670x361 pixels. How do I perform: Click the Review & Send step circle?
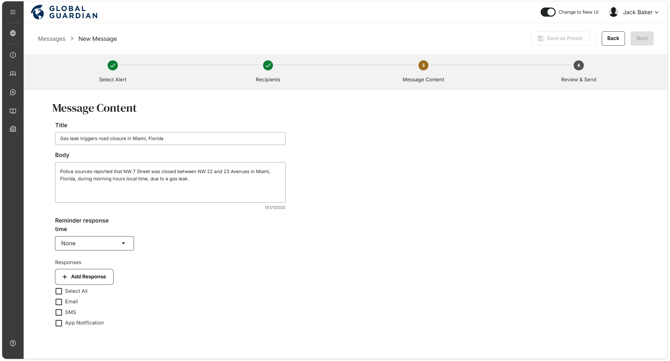coord(579,65)
